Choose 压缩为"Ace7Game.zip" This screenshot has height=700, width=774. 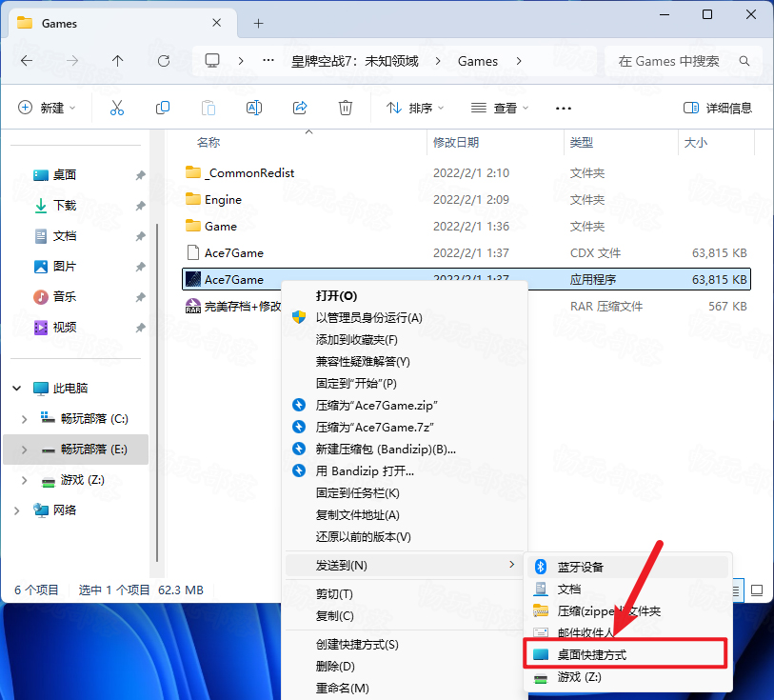(405, 406)
